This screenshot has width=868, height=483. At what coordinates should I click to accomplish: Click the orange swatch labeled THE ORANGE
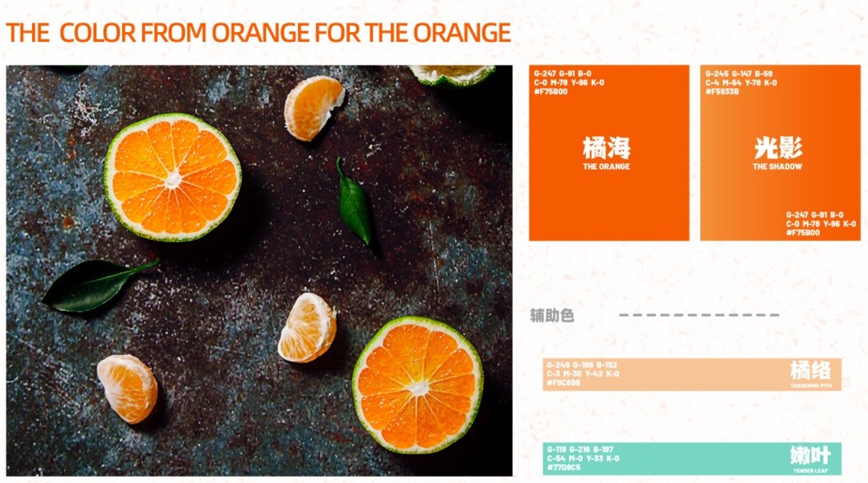tap(609, 153)
